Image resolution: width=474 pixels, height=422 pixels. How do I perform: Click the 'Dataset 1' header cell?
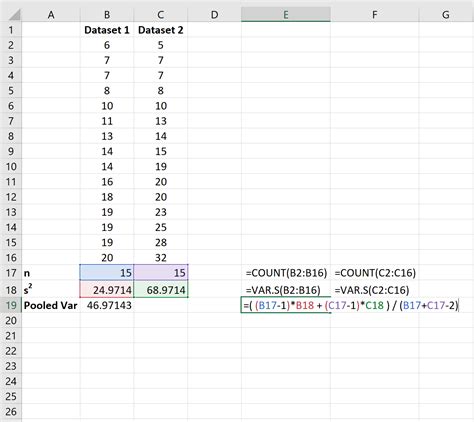107,30
